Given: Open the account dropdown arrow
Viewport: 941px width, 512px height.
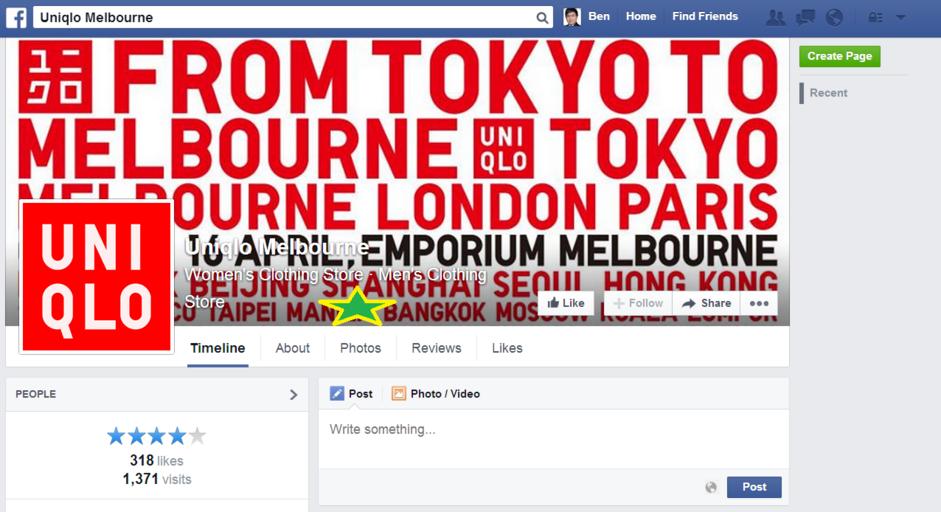Looking at the screenshot, I should pos(900,17).
